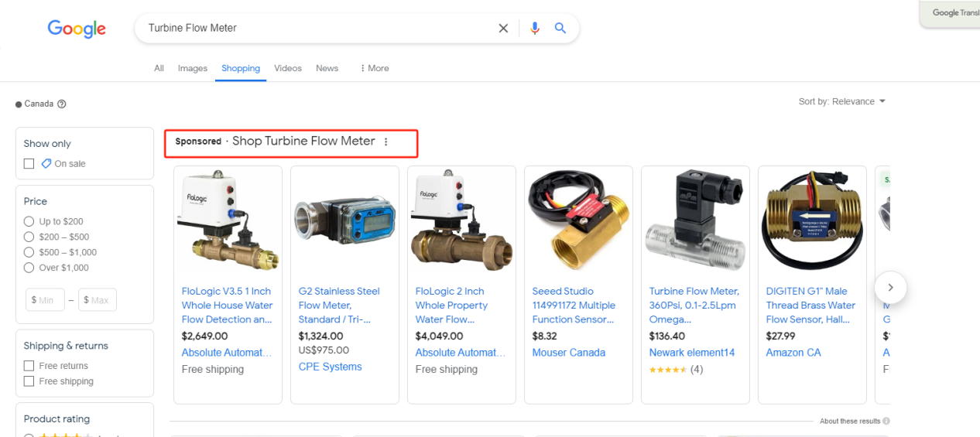Clear the search box with X icon
980x437 pixels.
point(503,29)
